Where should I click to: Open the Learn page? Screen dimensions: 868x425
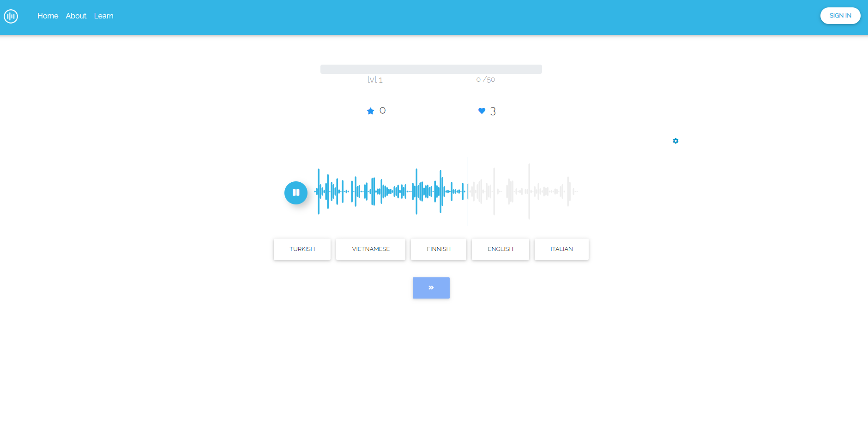(103, 15)
